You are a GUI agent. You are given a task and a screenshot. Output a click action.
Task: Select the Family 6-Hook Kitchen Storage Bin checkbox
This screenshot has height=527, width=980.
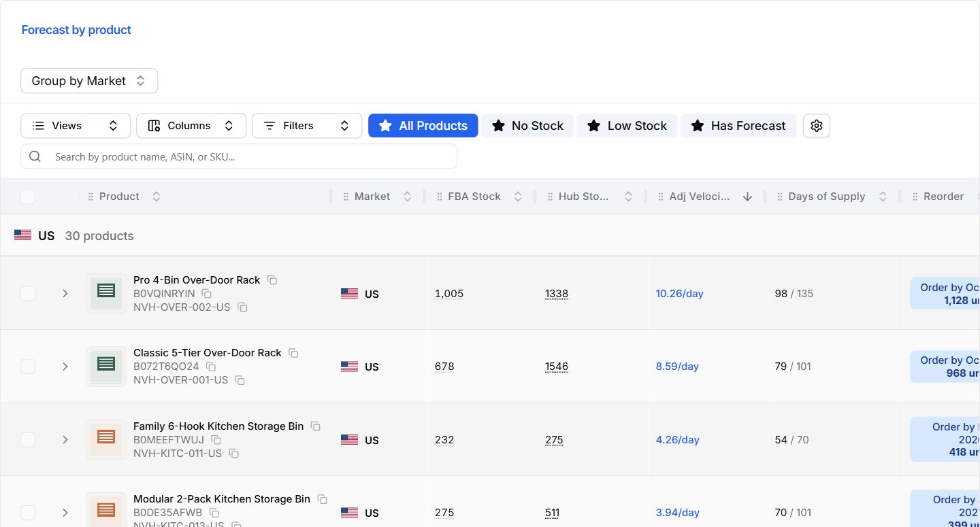point(28,440)
